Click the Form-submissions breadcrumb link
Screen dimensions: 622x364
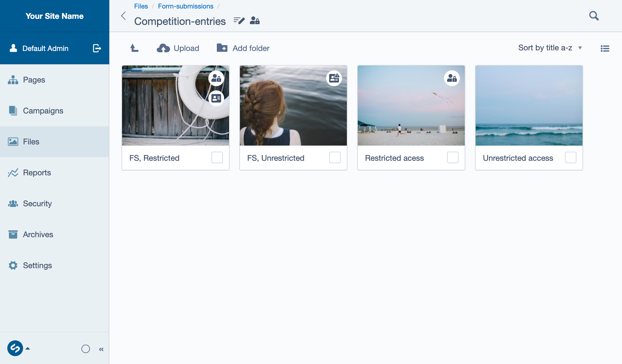185,6
